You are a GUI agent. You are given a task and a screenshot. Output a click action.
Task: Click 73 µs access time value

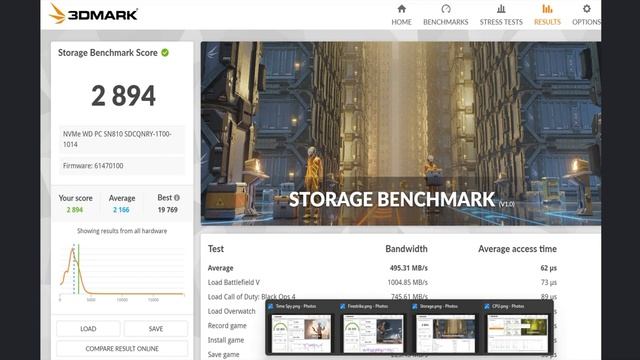coord(549,282)
